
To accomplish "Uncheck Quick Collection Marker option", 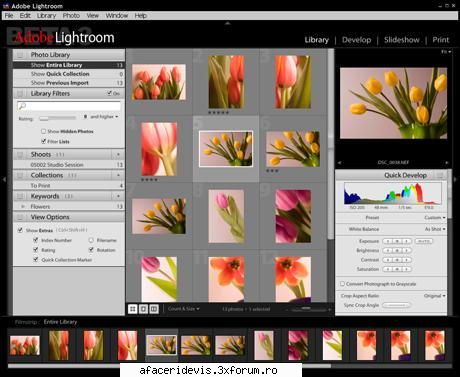I will pyautogui.click(x=36, y=259).
